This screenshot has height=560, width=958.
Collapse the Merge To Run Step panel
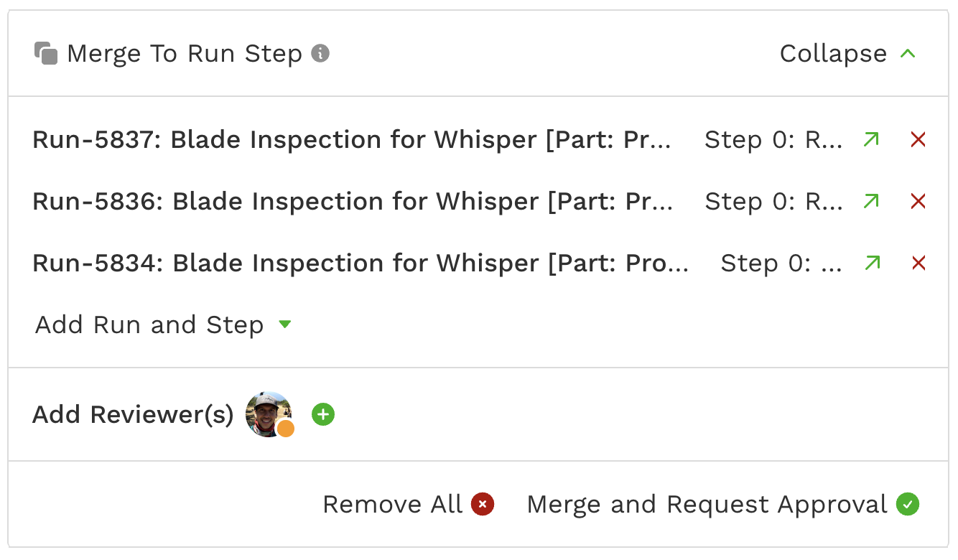click(848, 54)
